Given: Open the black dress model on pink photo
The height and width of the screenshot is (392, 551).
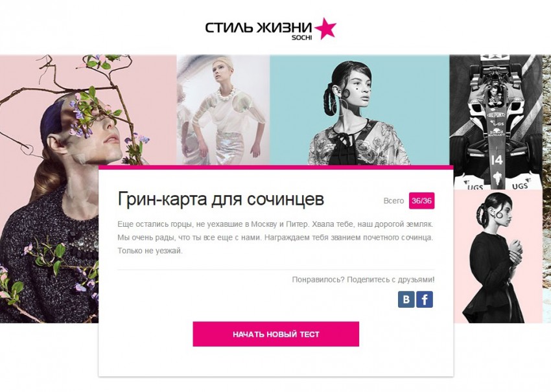Looking at the screenshot, I should (498, 257).
